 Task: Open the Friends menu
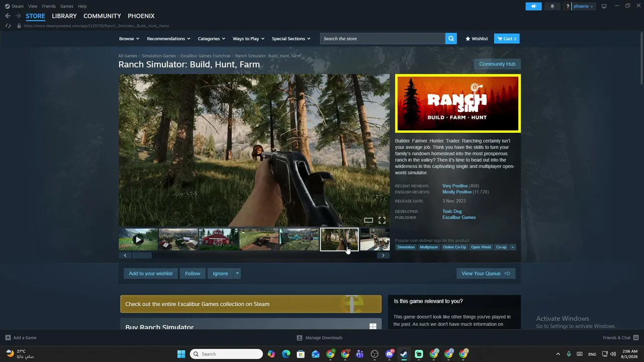coord(49,6)
